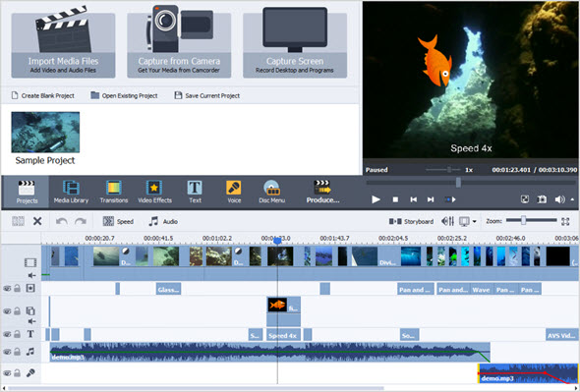The width and height of the screenshot is (580, 392).
Task: Lock the text track
Action: pos(17,334)
